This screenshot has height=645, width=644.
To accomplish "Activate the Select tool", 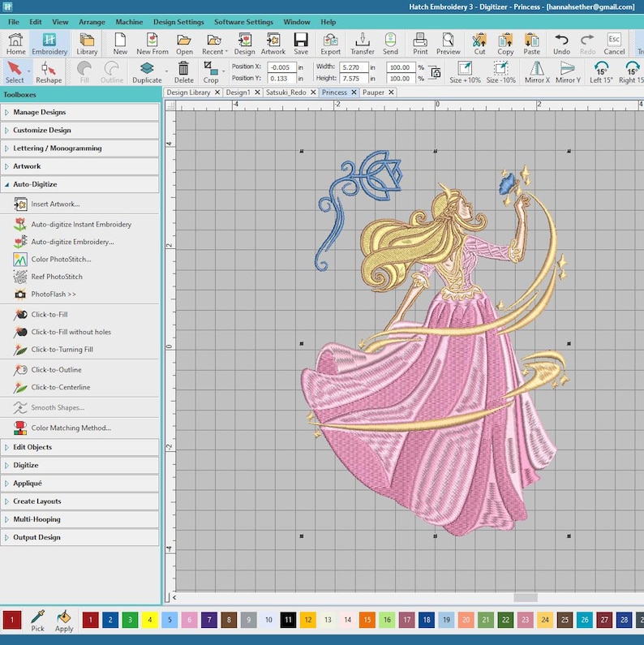I will (15, 72).
